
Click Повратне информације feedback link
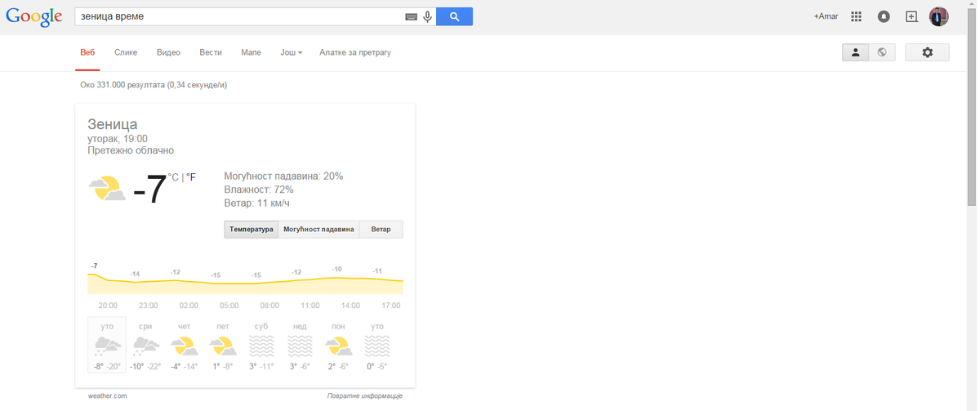[x=365, y=395]
